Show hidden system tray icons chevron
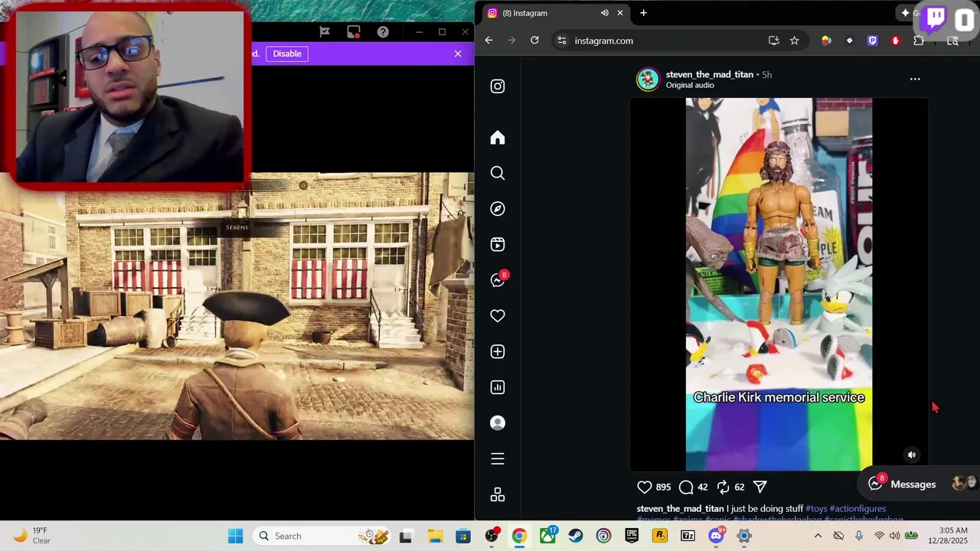980x551 pixels. [818, 536]
